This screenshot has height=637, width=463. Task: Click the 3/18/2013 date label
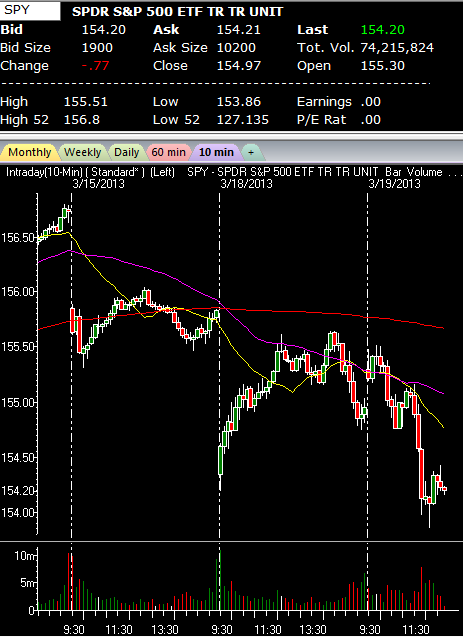246,184
